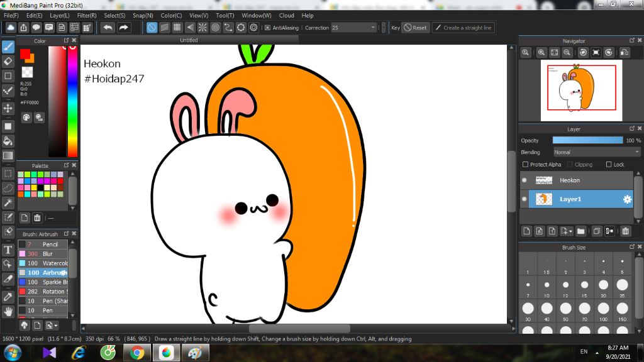This screenshot has height=362, width=644.
Task: Duplicate the current layer
Action: (596, 231)
